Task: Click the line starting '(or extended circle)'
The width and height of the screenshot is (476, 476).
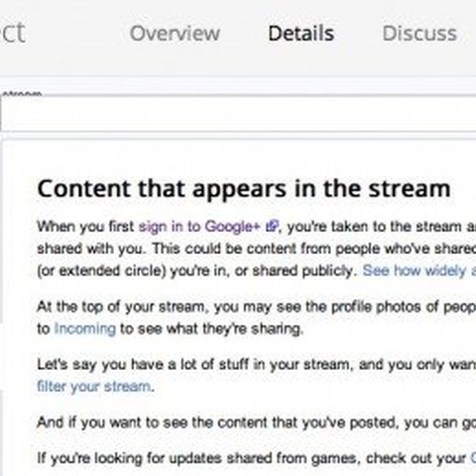Action: (257, 271)
